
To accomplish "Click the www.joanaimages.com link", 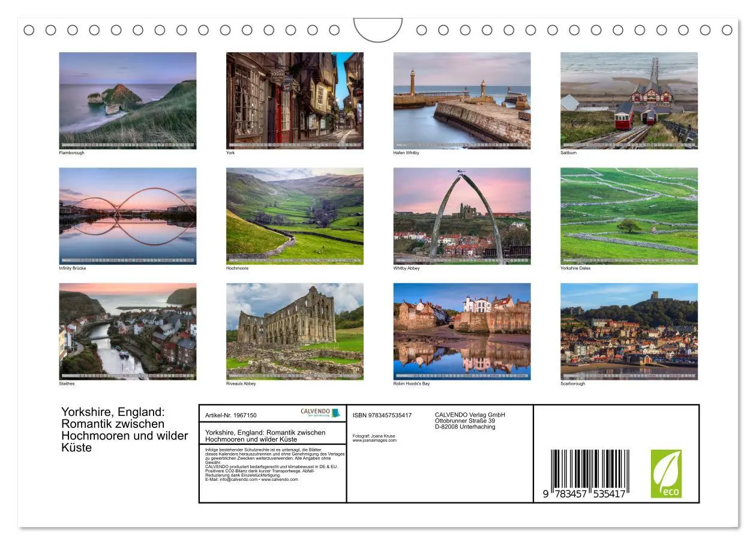I will click(374, 440).
